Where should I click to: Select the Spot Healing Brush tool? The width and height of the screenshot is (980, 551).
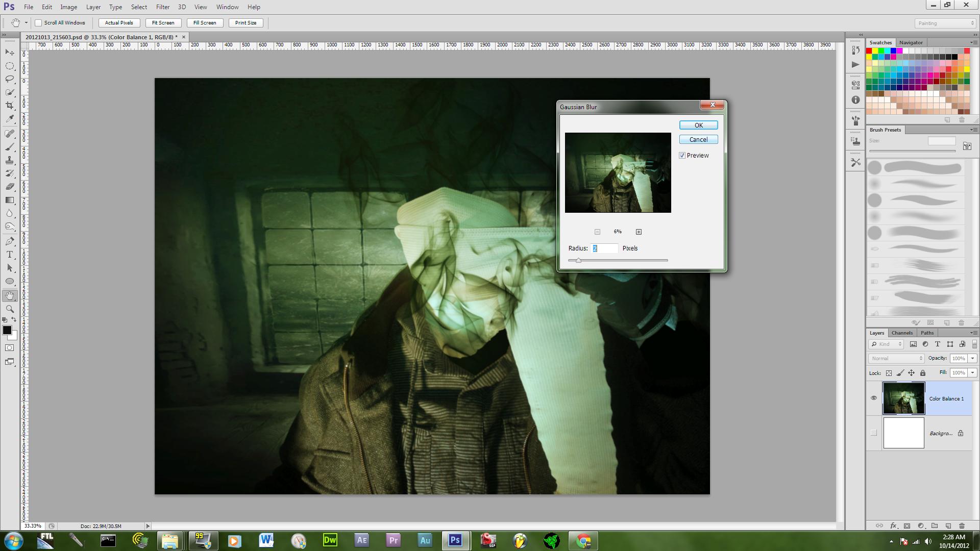tap(10, 134)
